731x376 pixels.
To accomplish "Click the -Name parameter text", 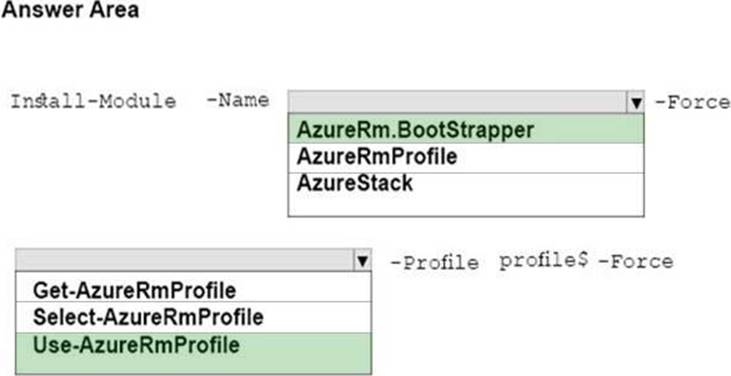I will pyautogui.click(x=237, y=100).
